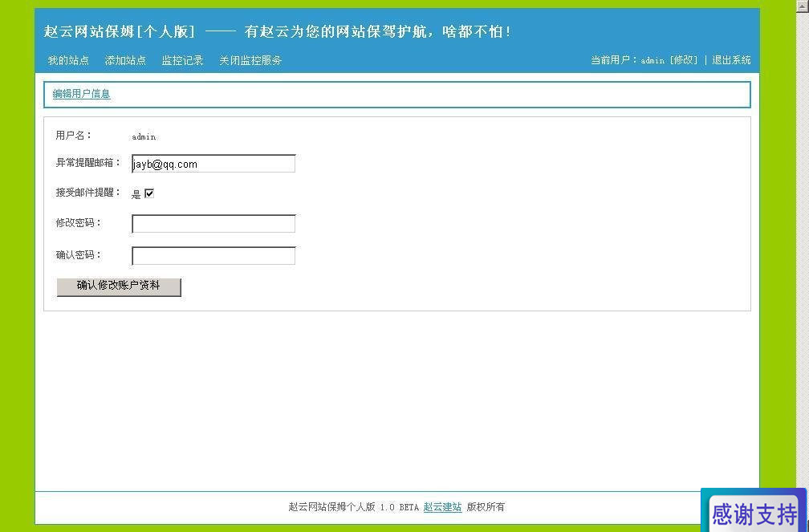The image size is (809, 532).
Task: Open the 编辑用户信息 link
Action: [x=81, y=94]
